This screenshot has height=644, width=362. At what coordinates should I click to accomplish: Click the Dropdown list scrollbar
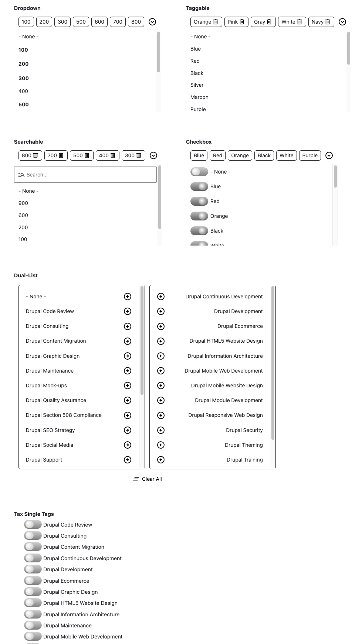(x=159, y=52)
